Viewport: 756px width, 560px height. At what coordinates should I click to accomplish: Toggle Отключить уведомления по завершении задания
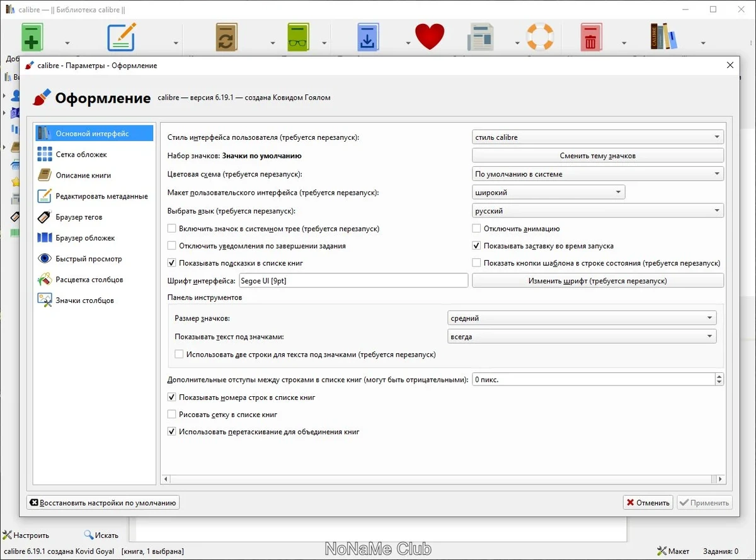tap(172, 246)
